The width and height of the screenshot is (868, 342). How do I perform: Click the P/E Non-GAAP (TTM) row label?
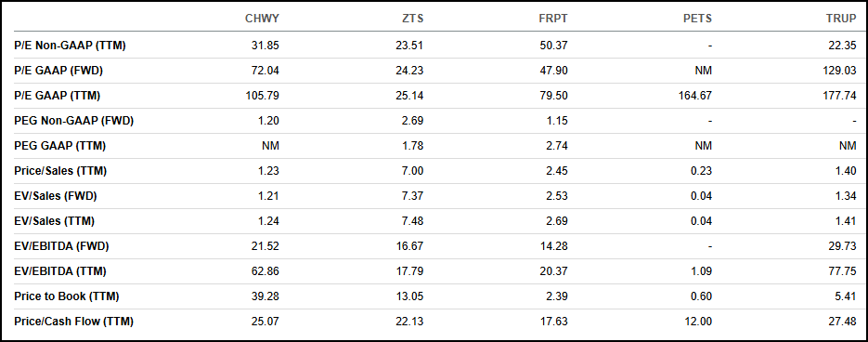pyautogui.click(x=70, y=46)
